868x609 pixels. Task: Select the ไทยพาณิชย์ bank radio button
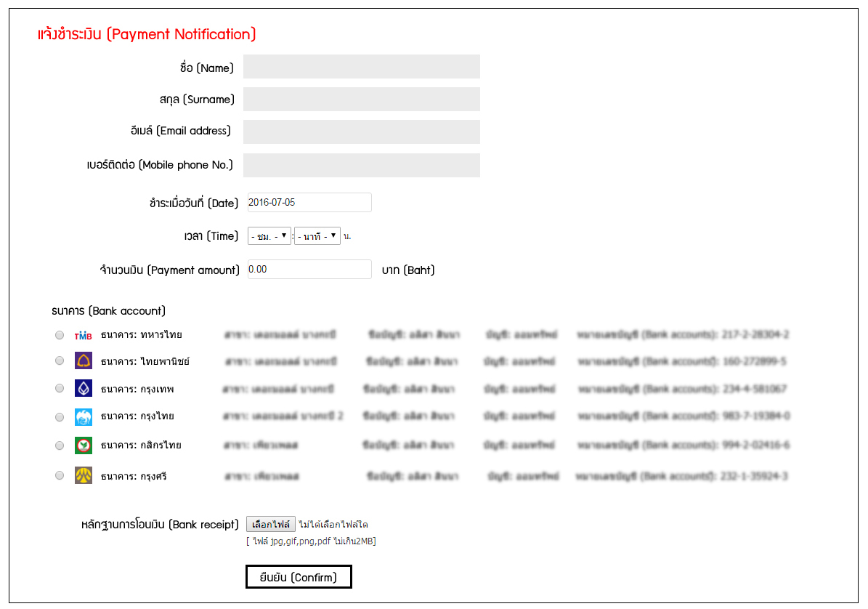click(59, 360)
